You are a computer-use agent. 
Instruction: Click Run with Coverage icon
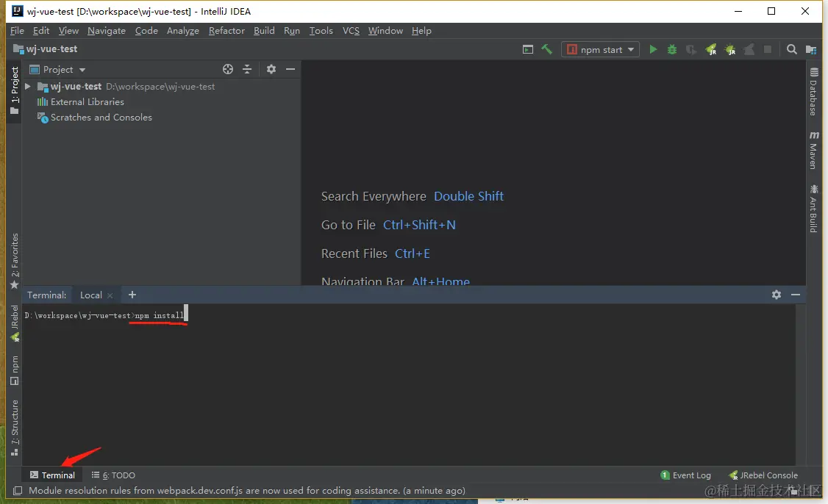pos(691,49)
